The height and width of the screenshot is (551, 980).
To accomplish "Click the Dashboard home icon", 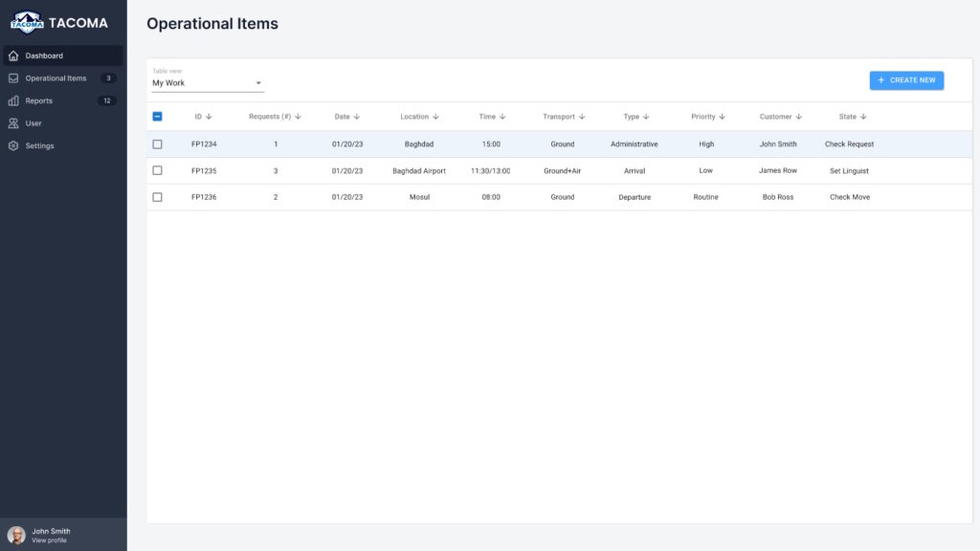I will point(13,55).
